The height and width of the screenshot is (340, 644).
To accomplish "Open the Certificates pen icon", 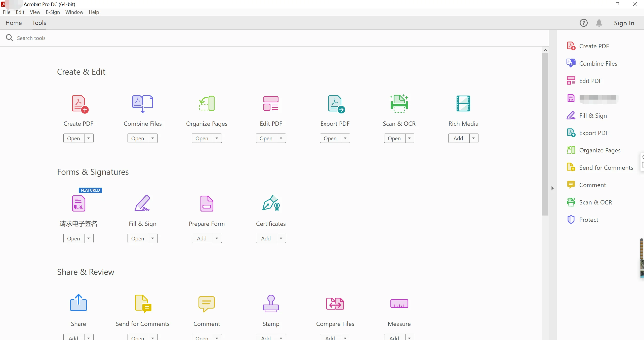I will [271, 203].
